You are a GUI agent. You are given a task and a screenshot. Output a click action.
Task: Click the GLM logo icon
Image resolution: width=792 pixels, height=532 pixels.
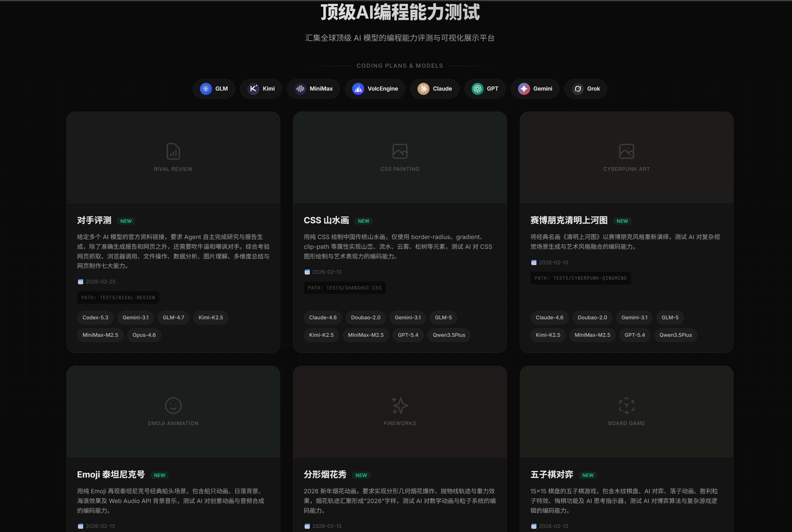pos(205,89)
